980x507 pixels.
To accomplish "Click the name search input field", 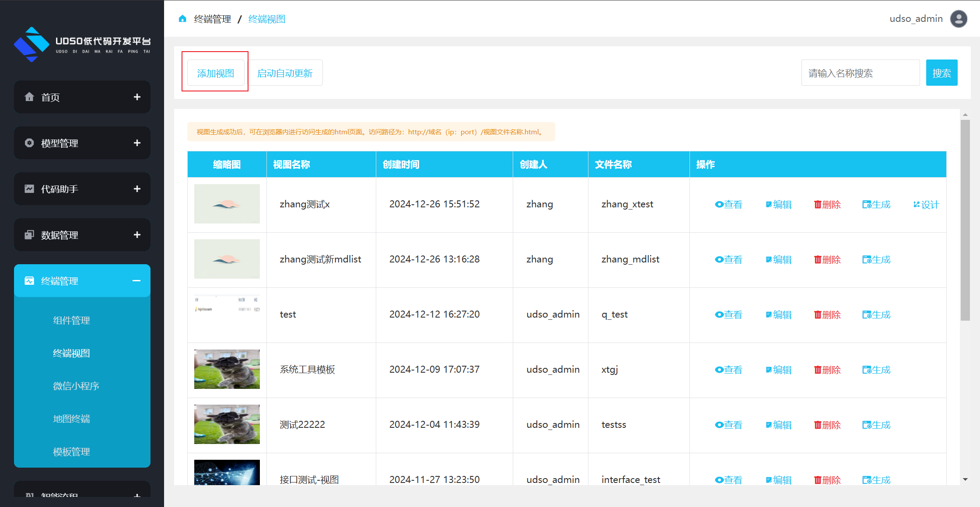I will coord(860,73).
